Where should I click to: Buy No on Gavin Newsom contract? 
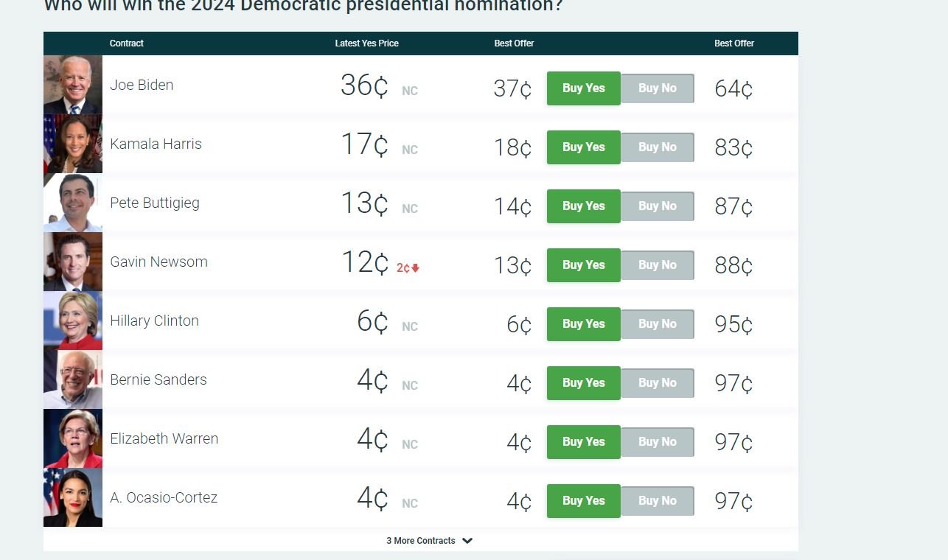(657, 265)
